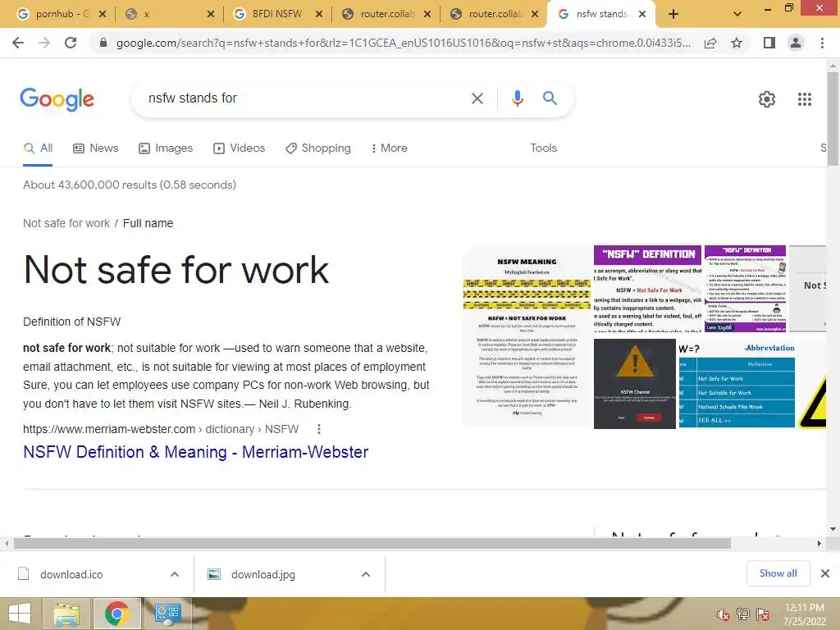
Task: Click the Definition of NSFW heading
Action: click(x=72, y=322)
